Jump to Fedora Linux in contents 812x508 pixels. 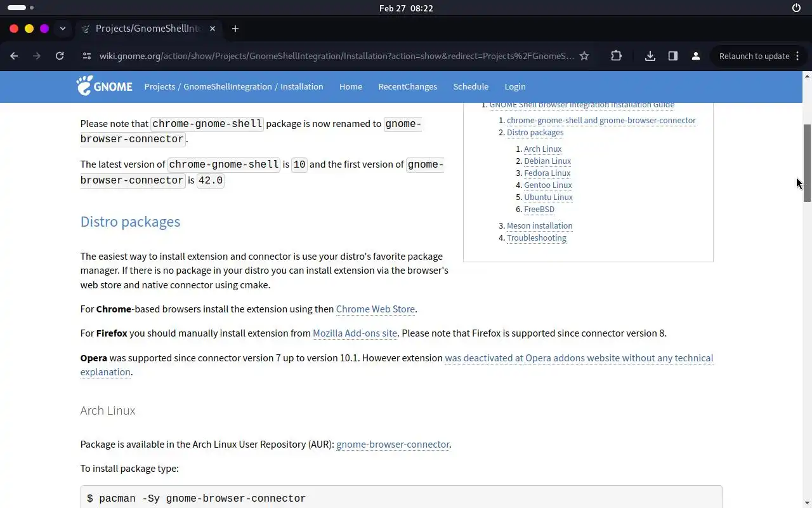547,173
